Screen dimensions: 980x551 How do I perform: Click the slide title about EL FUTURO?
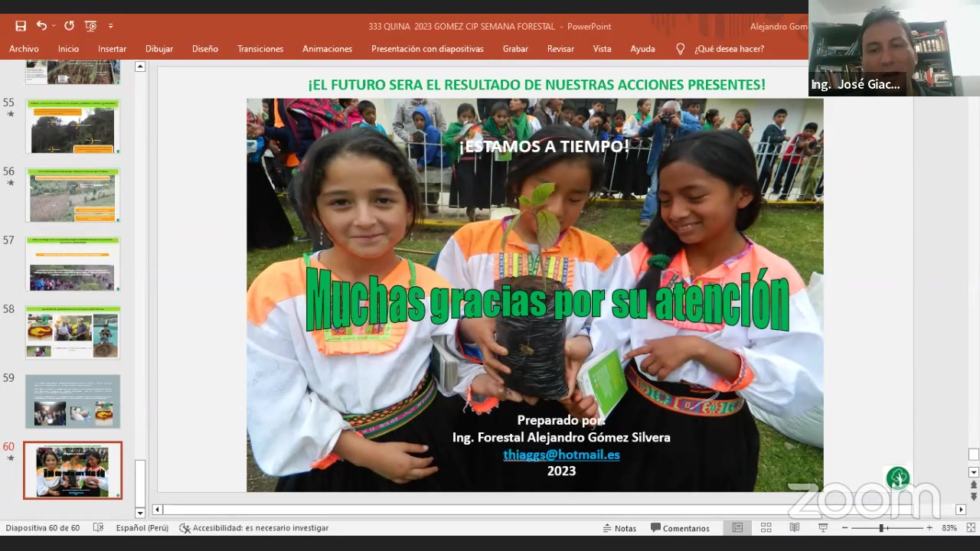(x=537, y=85)
